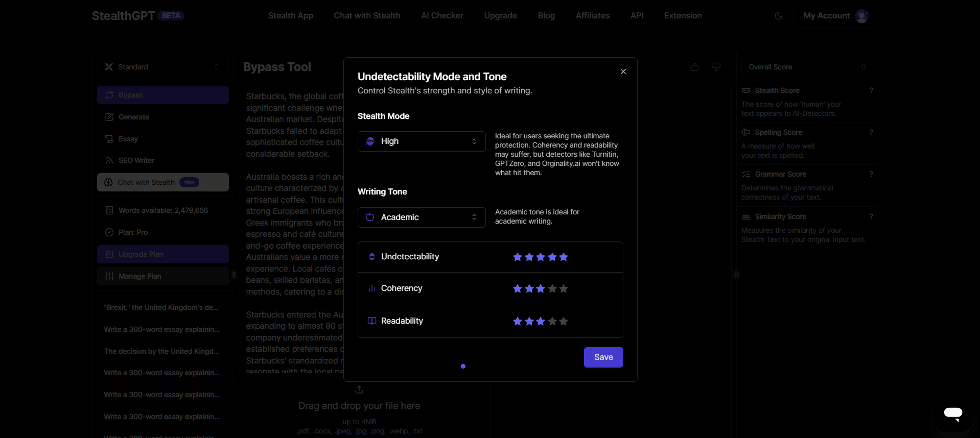Click the Upgrade Plan button
Screen dimensions: 980x438
coord(162,254)
